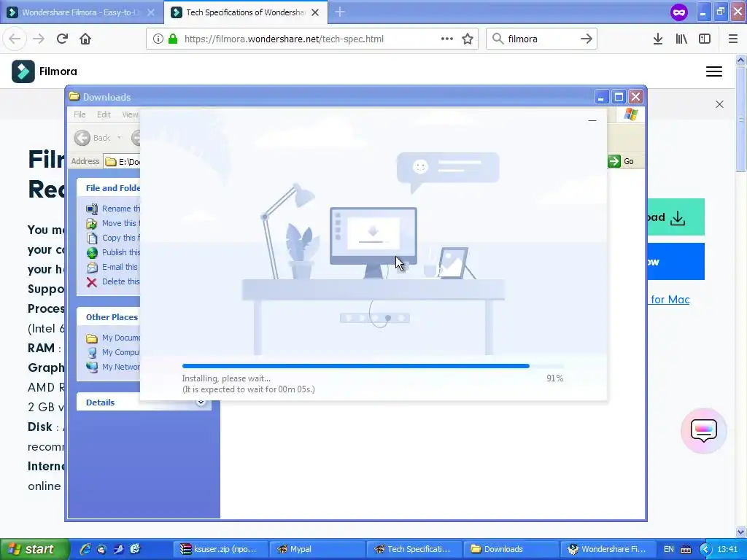Switch to ksuser.zip taskbar item
Screen dimensions: 747x560
220,549
